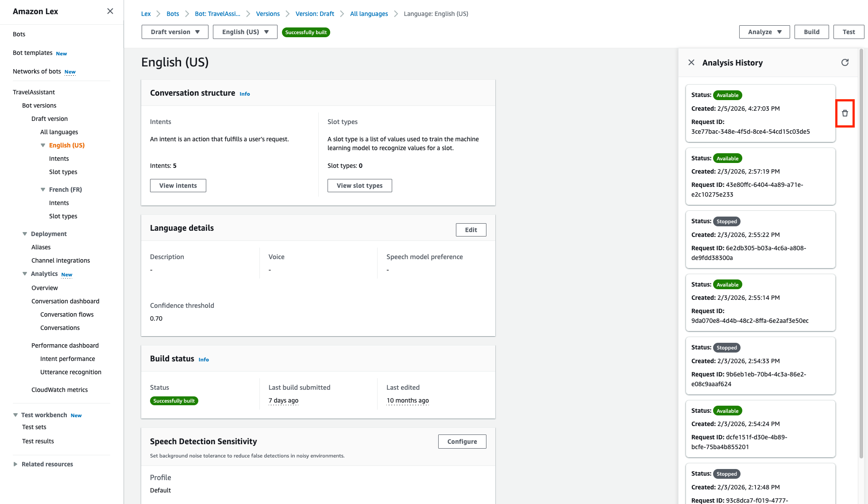Screen dimensions: 868x504
Task: Click the Test button
Action: coord(848,32)
